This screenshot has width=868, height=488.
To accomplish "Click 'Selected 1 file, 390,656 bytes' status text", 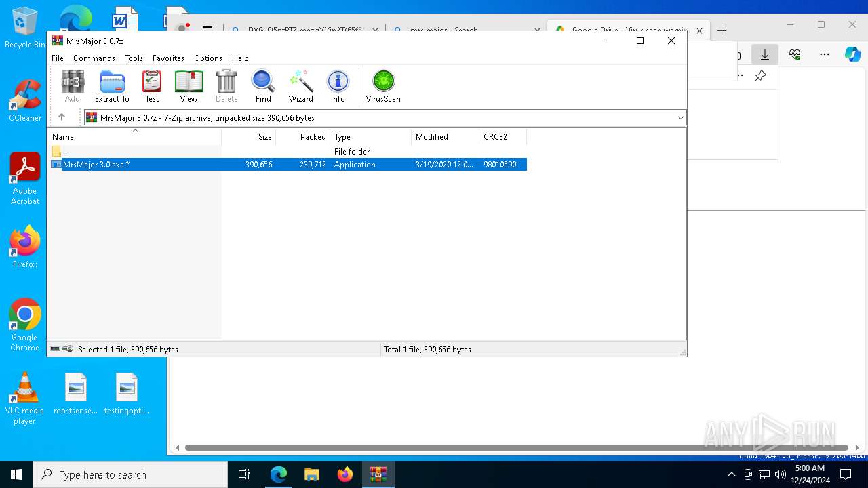I will (x=128, y=350).
